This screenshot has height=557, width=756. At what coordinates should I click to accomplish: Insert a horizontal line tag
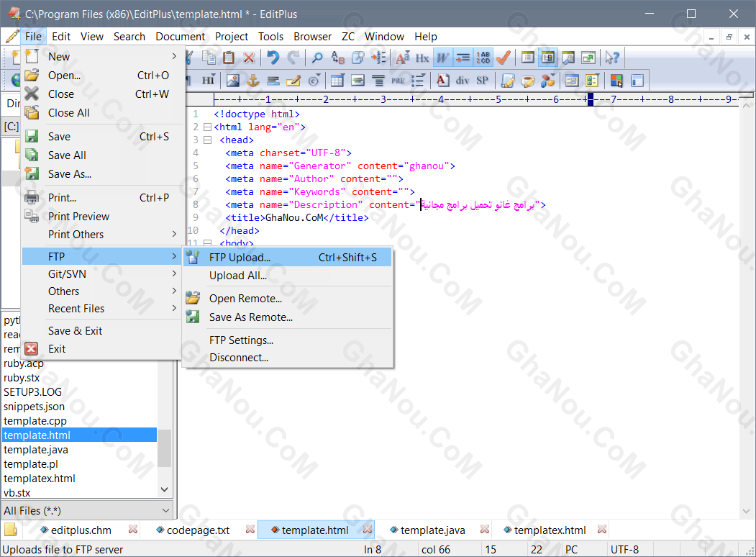273,81
